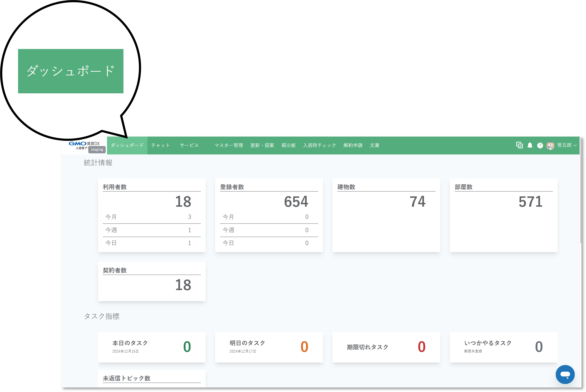
Task: Open 入居時チェック from the navigation bar
Action: click(x=319, y=145)
